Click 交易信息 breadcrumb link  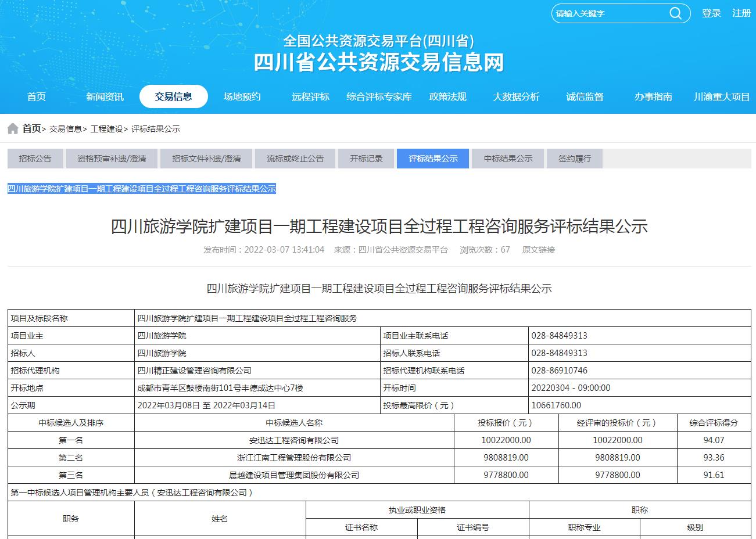[66, 129]
